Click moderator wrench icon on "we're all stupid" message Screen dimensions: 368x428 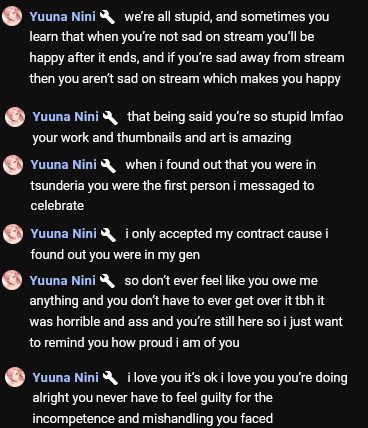[107, 17]
